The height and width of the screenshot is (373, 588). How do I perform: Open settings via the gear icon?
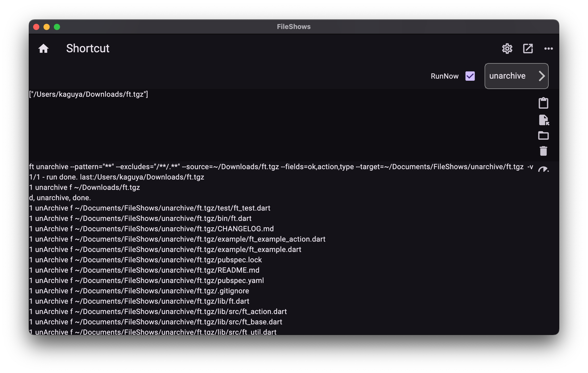[x=507, y=48]
